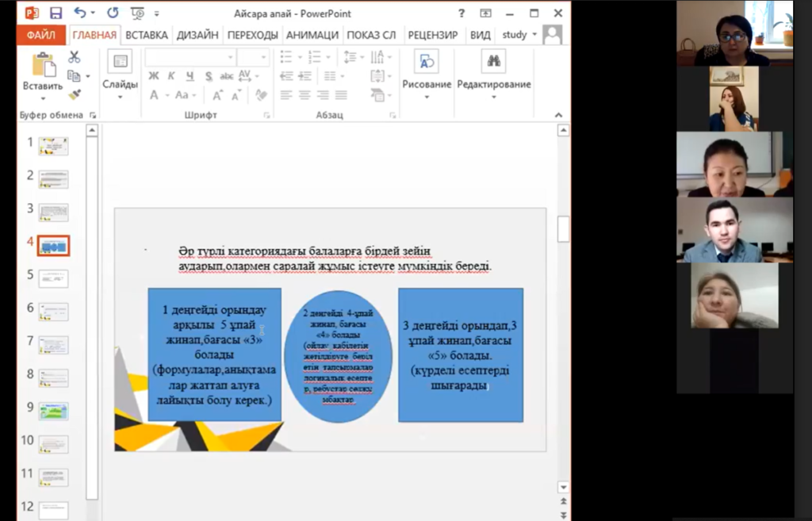Screen dimensions: 812x521
Task: Click the slide editor vertical scrollbar thumb
Action: pyautogui.click(x=563, y=228)
